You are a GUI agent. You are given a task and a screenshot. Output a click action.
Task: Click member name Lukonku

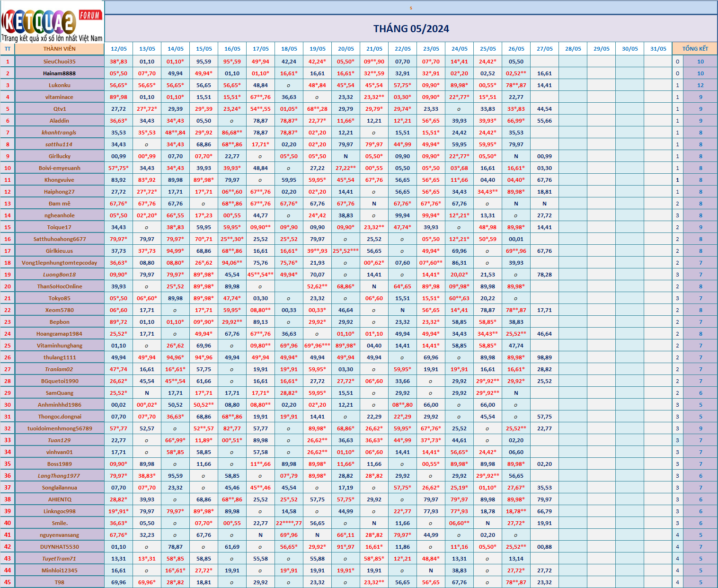click(60, 85)
